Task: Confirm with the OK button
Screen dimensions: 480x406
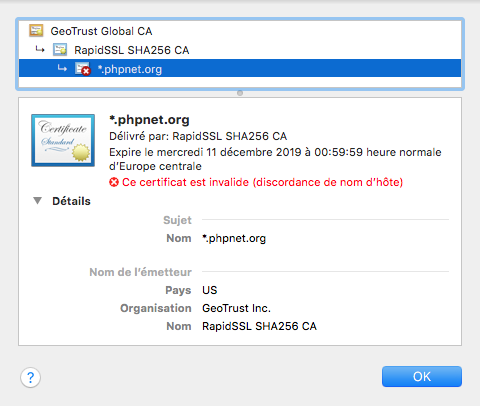Action: [422, 377]
